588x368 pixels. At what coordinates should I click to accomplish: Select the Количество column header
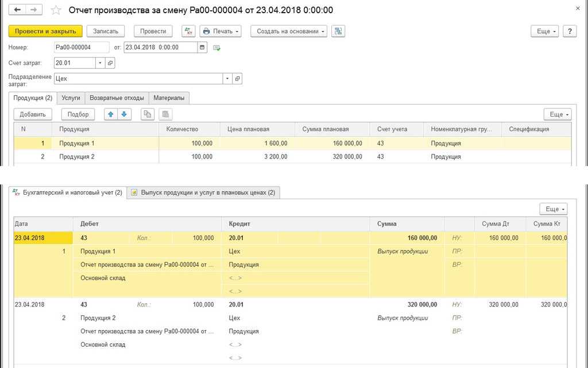click(189, 129)
